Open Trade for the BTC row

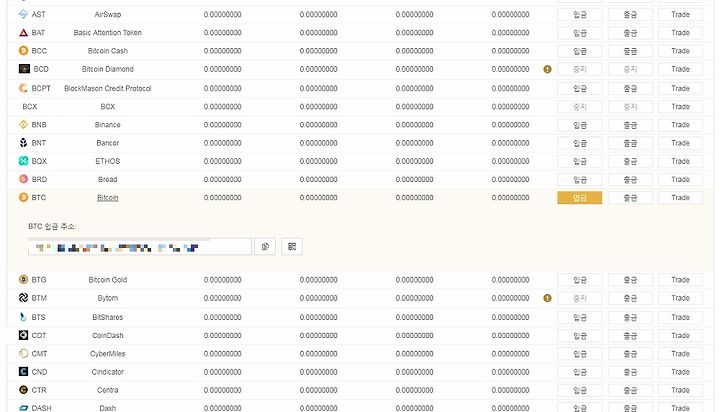[680, 198]
